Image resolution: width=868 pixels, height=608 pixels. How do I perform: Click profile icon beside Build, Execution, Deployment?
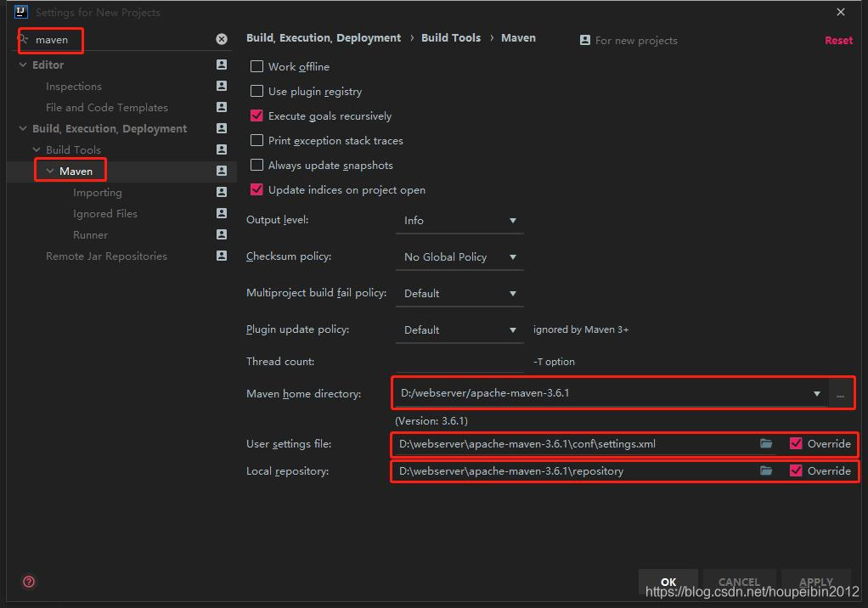point(222,128)
